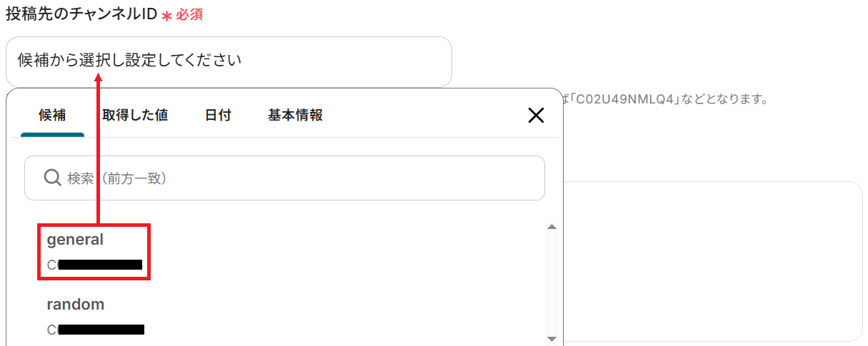Focus the 検索(前方一致) search field
This screenshot has width=868, height=346.
284,178
